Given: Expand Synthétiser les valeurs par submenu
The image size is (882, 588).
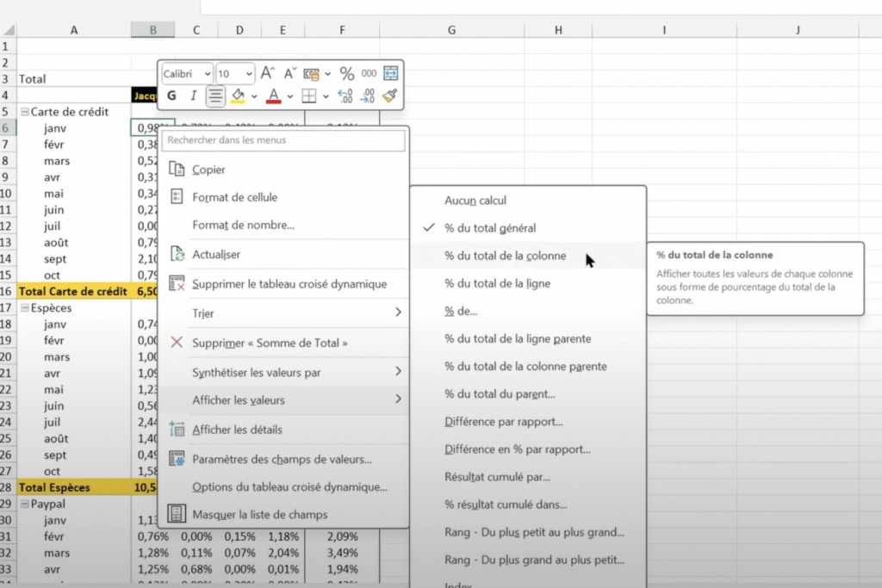Looking at the screenshot, I should tap(283, 372).
